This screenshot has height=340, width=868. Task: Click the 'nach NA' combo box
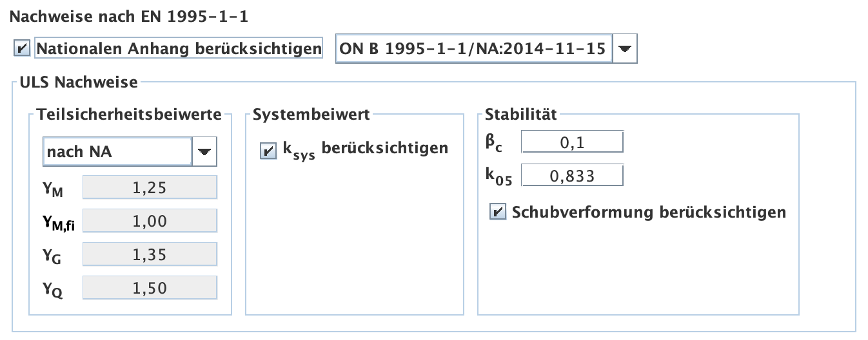tap(117, 152)
